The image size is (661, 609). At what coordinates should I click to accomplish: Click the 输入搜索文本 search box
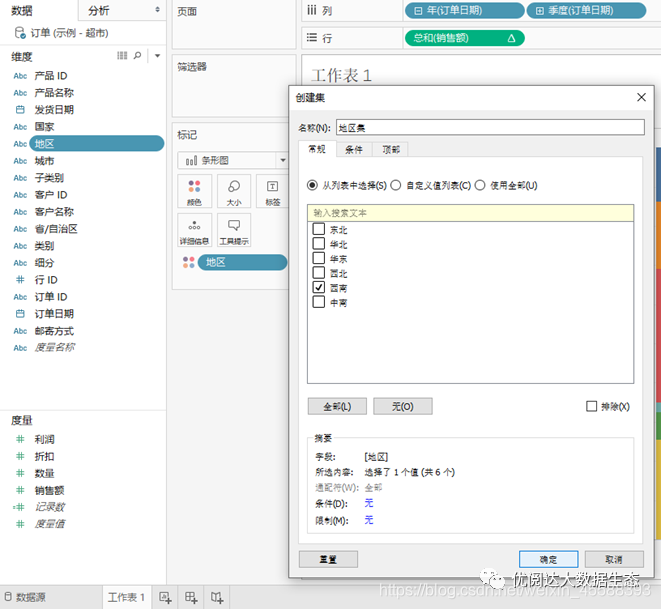click(470, 213)
